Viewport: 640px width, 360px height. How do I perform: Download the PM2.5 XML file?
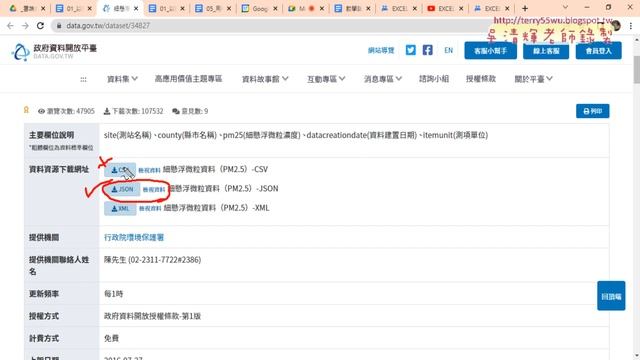pyautogui.click(x=120, y=209)
